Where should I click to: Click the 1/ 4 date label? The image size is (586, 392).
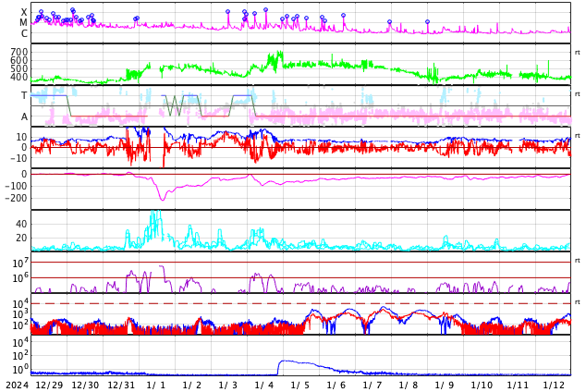pos(264,385)
